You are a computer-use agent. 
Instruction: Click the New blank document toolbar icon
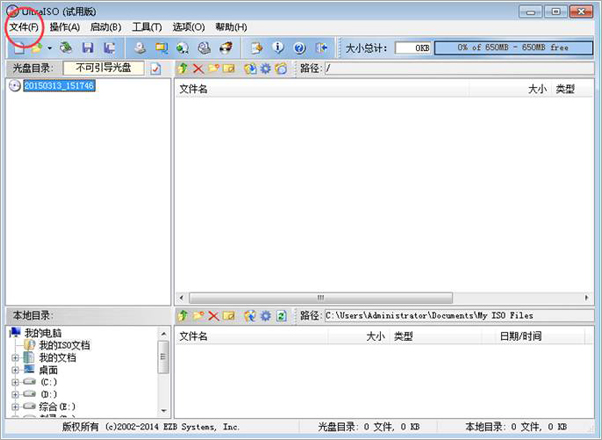19,48
